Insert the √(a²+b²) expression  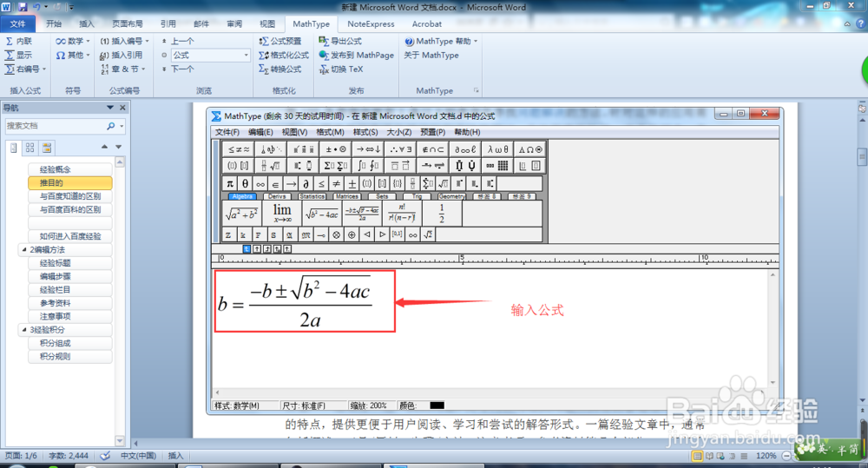click(x=242, y=214)
